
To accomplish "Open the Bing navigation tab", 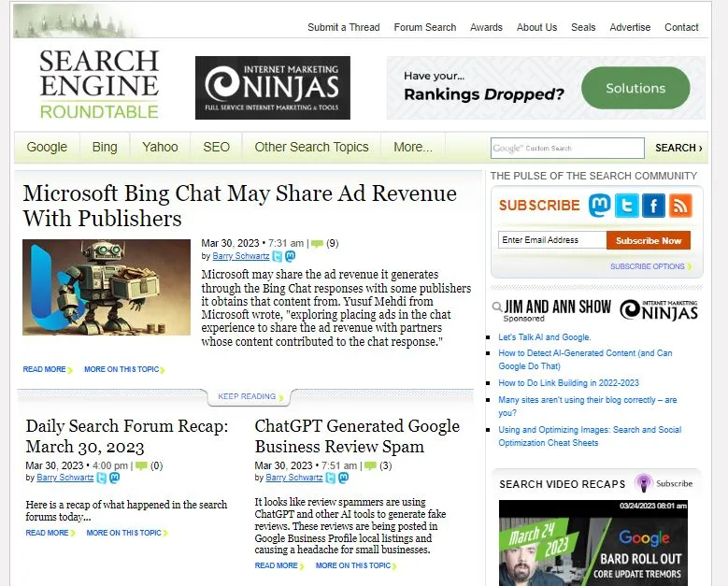I will pos(105,147).
